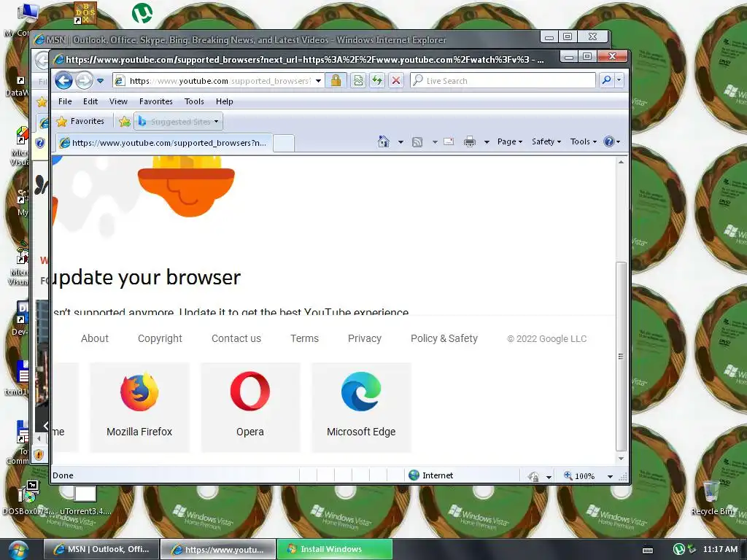Expand the feeds dropdown arrow
Viewport: 747px width, 560px height.
(x=435, y=142)
